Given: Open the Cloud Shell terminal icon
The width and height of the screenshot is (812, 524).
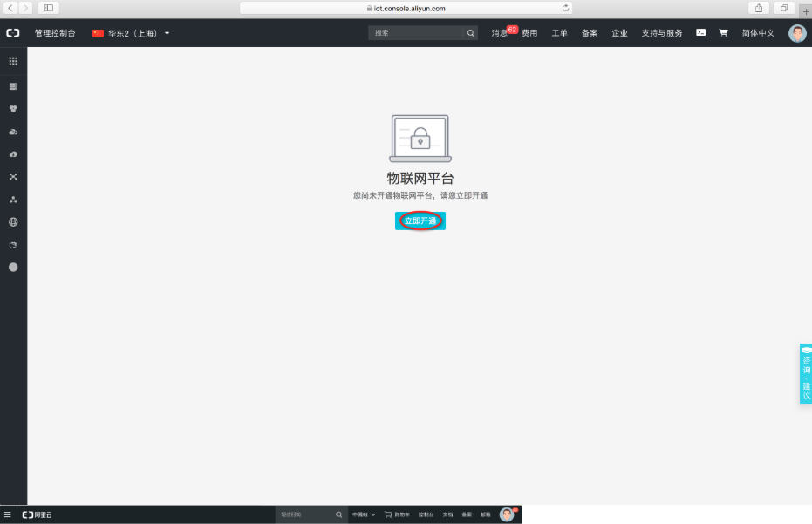Looking at the screenshot, I should tap(700, 32).
